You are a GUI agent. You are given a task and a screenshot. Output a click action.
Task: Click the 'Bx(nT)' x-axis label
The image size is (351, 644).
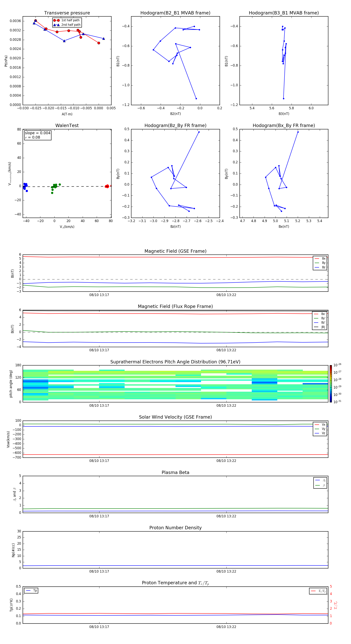coord(284,227)
